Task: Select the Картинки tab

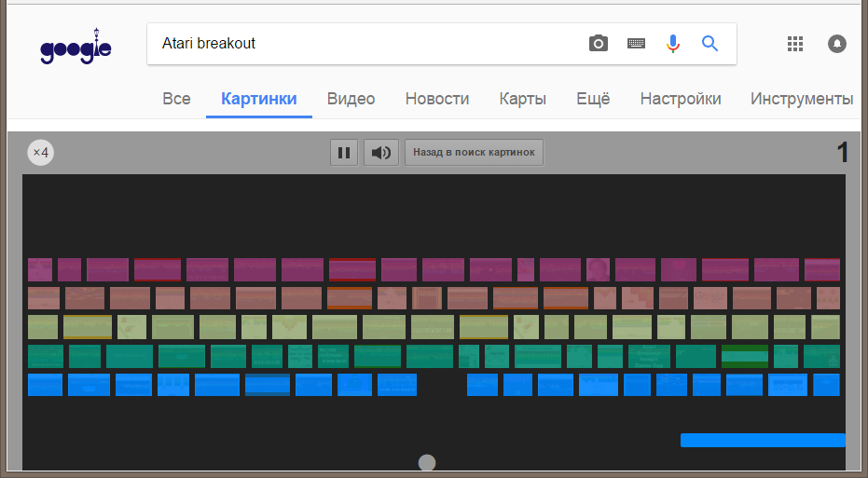Action: tap(259, 99)
